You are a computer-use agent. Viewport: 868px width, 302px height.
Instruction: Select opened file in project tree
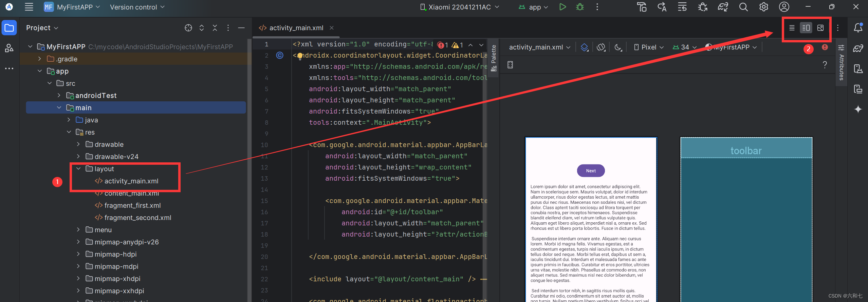(188, 28)
